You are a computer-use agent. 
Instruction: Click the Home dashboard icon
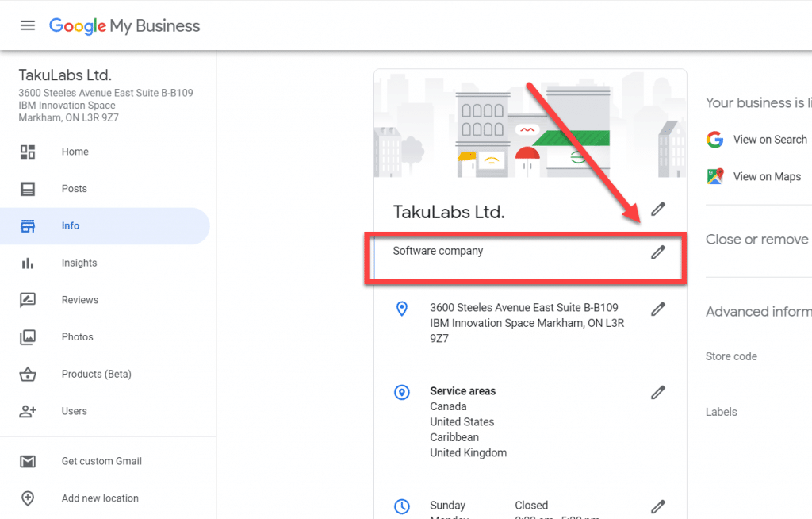pos(28,152)
